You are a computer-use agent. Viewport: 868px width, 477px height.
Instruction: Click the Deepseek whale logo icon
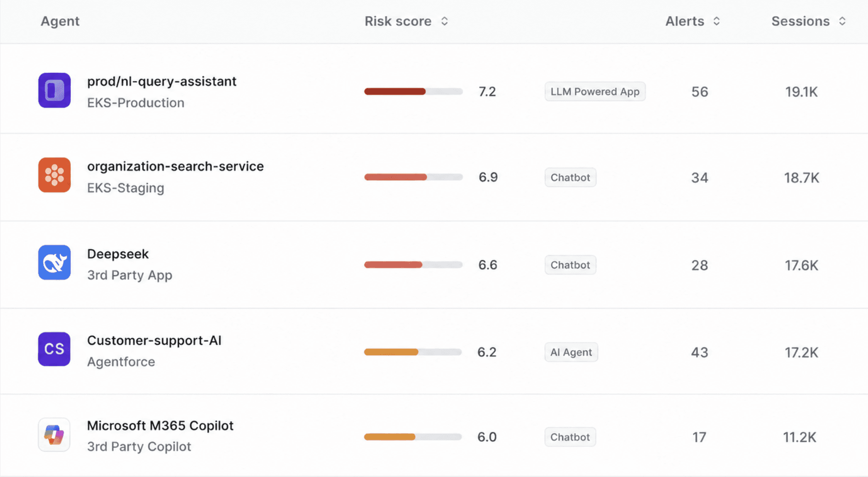(x=54, y=262)
